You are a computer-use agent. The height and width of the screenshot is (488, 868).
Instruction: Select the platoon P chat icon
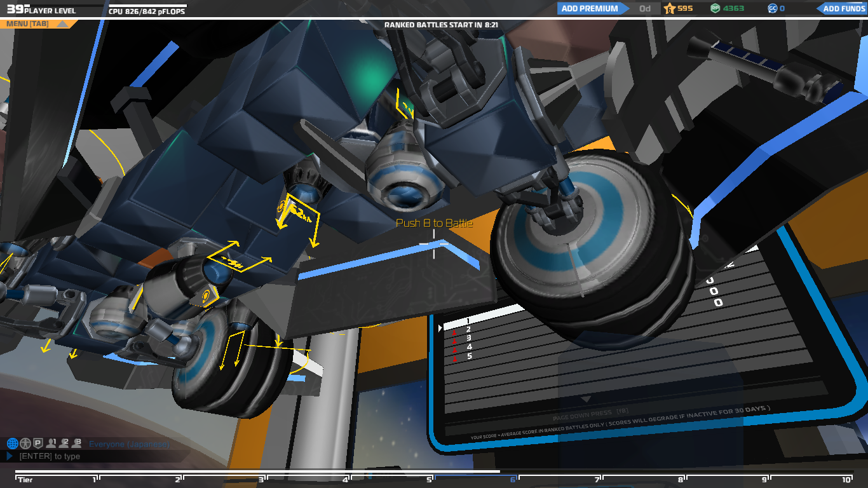(x=37, y=444)
